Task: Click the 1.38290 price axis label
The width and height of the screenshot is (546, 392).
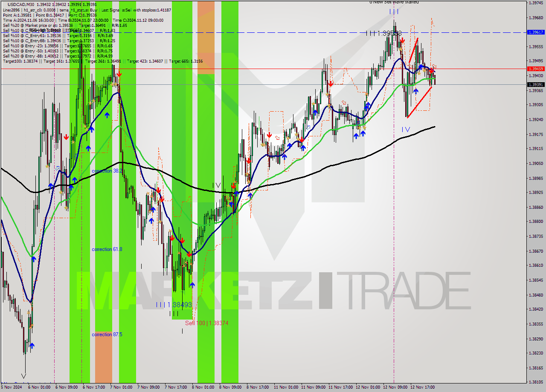Action: tap(535, 339)
